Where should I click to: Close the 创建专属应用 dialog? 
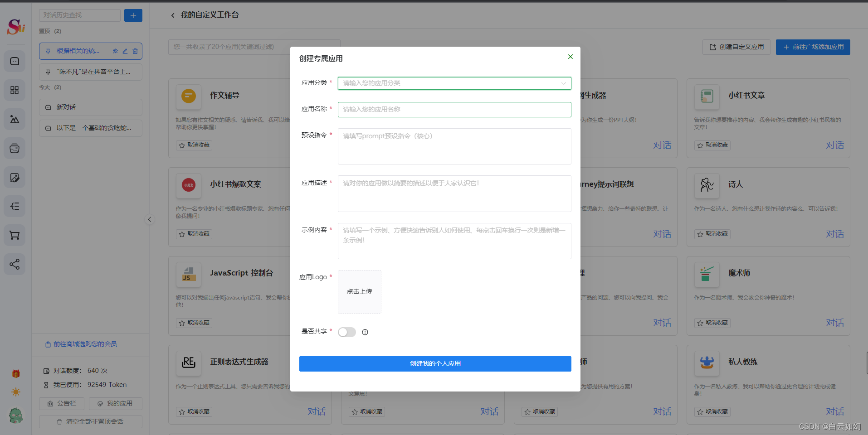[571, 57]
